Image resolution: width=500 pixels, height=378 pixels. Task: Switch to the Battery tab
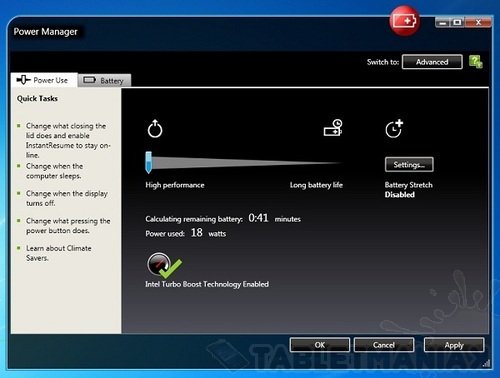104,80
